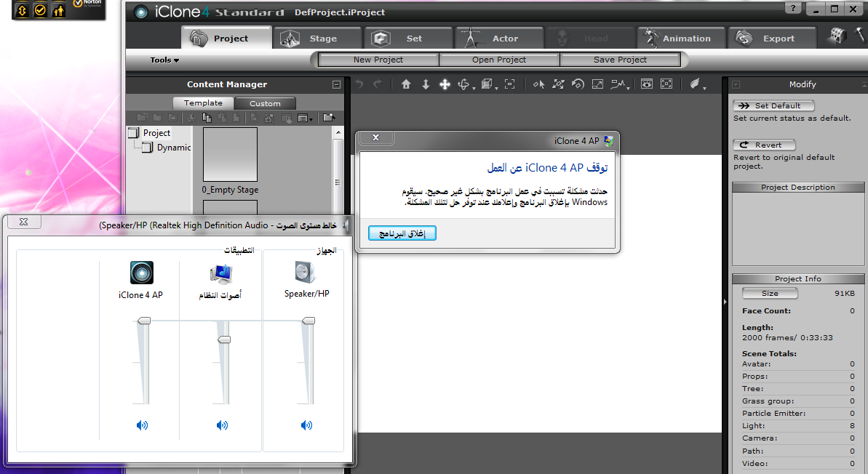This screenshot has width=868, height=474.
Task: Click the preview camera eye icon
Action: [x=647, y=84]
